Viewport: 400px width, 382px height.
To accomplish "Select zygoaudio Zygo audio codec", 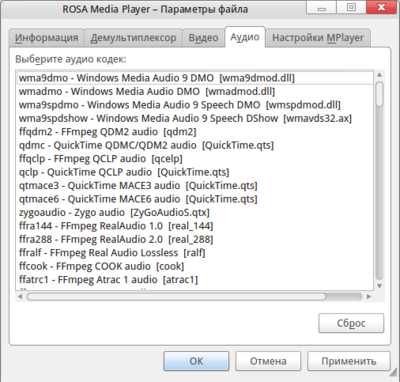I will [x=195, y=212].
